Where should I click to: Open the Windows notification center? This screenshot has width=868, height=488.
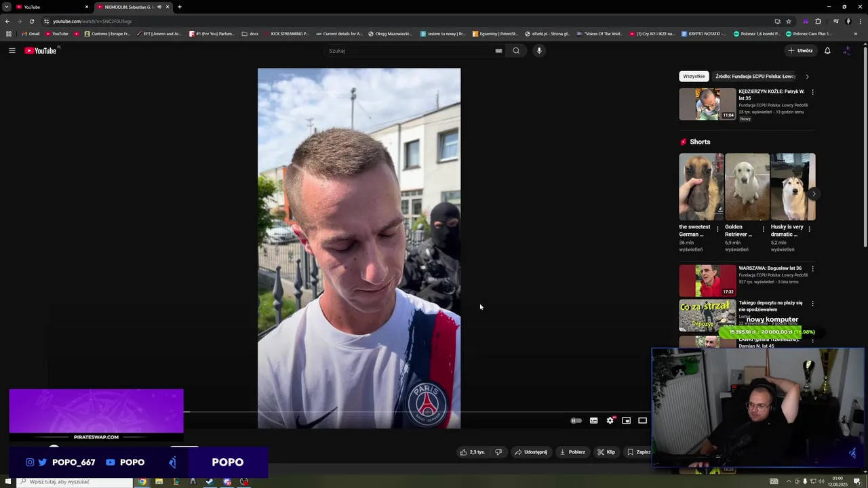[857, 482]
